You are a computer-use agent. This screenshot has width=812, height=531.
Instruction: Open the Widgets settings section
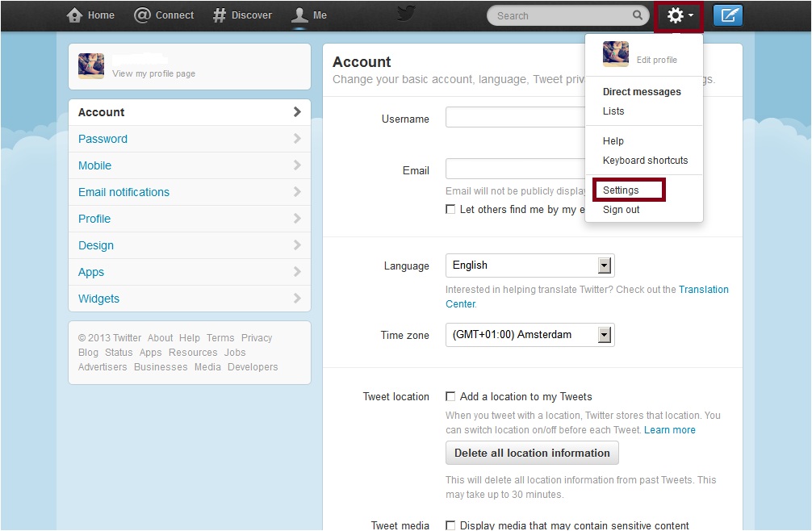(190, 299)
